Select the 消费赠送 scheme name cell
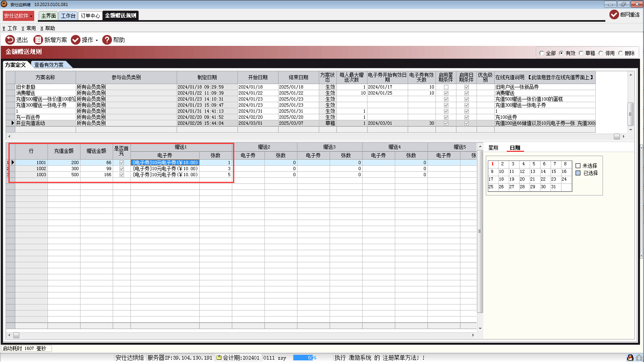The image size is (644, 362). (x=45, y=93)
